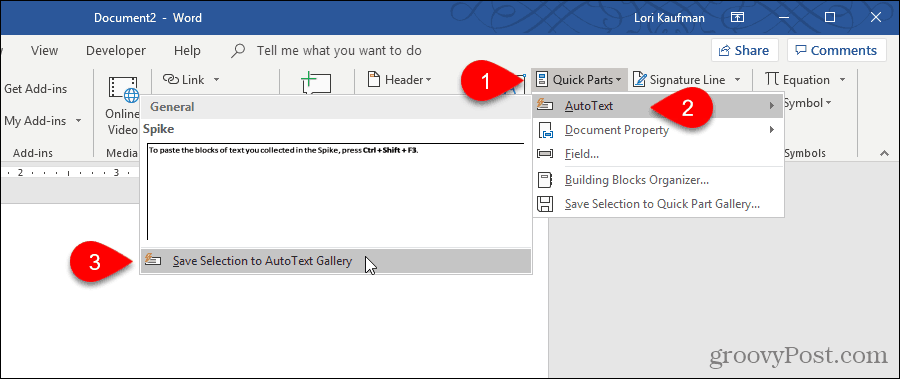Click the Share button
The width and height of the screenshot is (900, 379).
click(744, 51)
